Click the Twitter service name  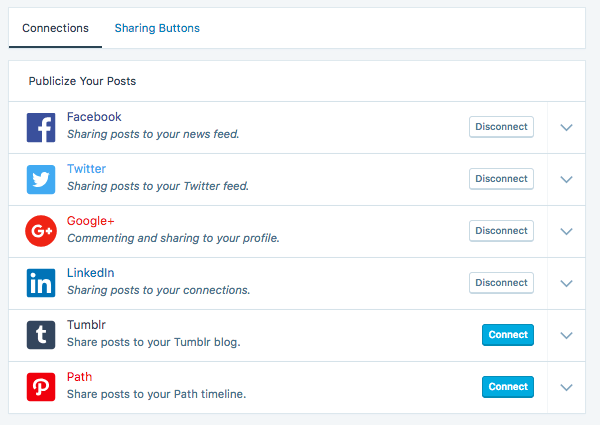point(86,169)
